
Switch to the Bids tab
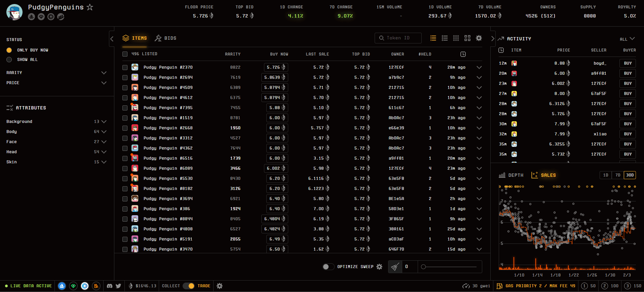(x=165, y=38)
